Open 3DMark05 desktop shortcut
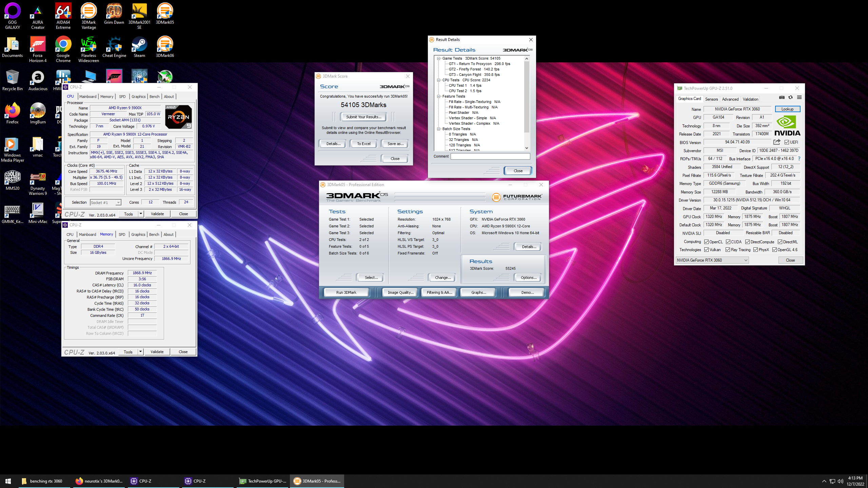 165,14
